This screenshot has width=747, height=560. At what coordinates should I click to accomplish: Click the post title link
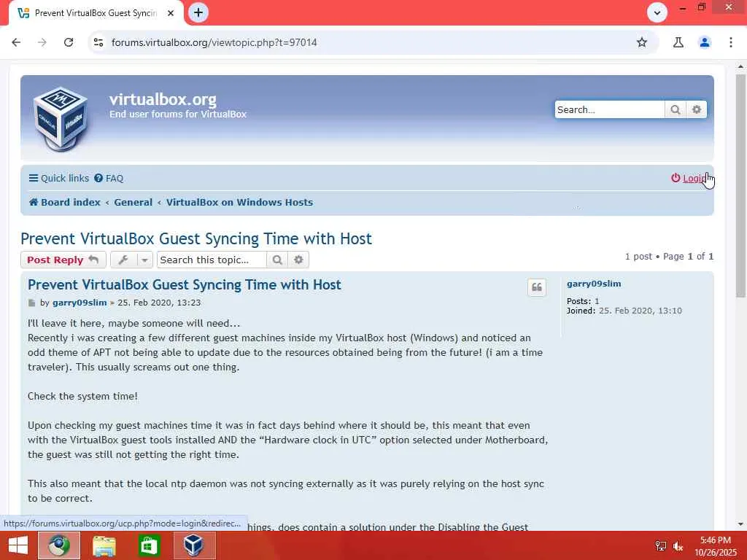[x=185, y=285]
